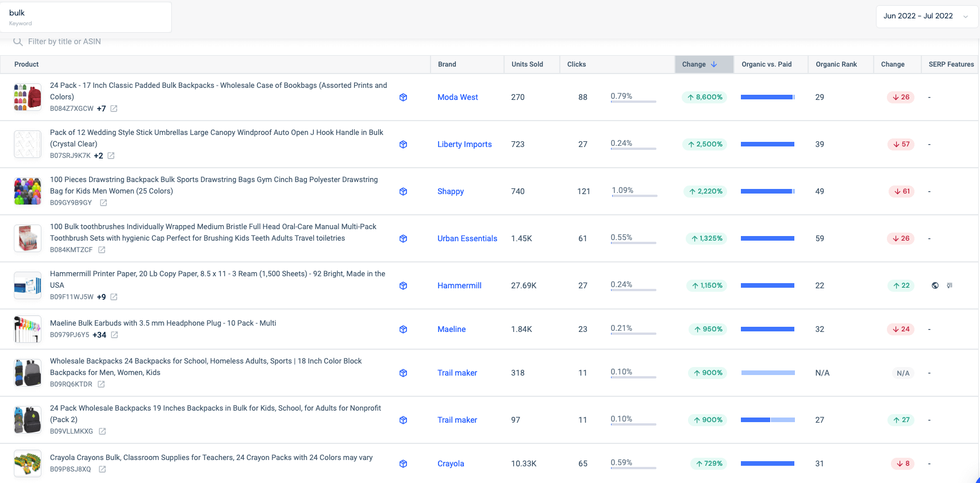
Task: Click the bulk keyword field
Action: pos(86,17)
